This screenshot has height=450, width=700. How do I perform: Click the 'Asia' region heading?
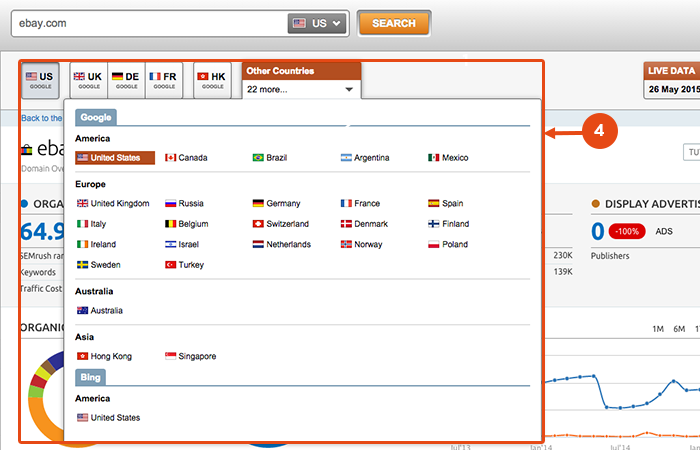(84, 337)
